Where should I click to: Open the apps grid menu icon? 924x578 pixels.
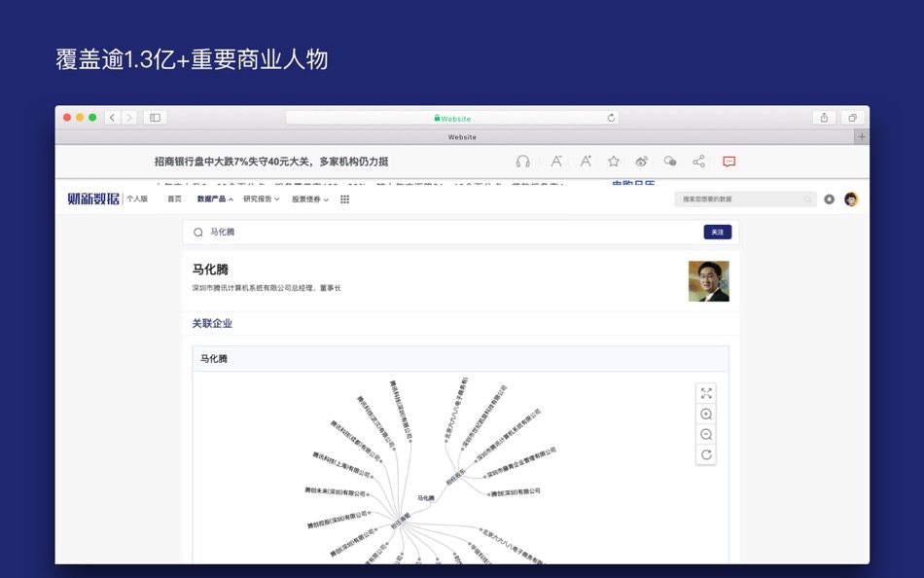click(344, 199)
